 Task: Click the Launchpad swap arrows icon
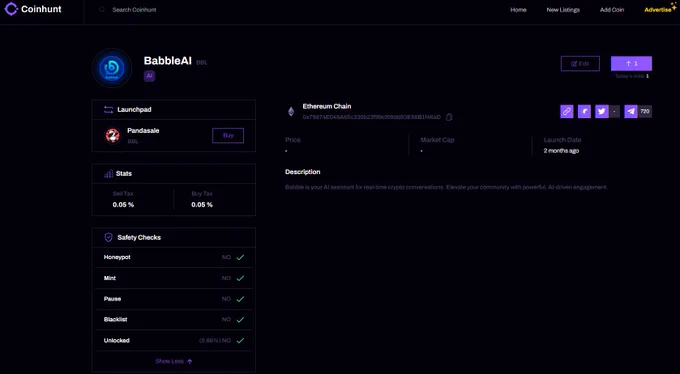(x=108, y=110)
